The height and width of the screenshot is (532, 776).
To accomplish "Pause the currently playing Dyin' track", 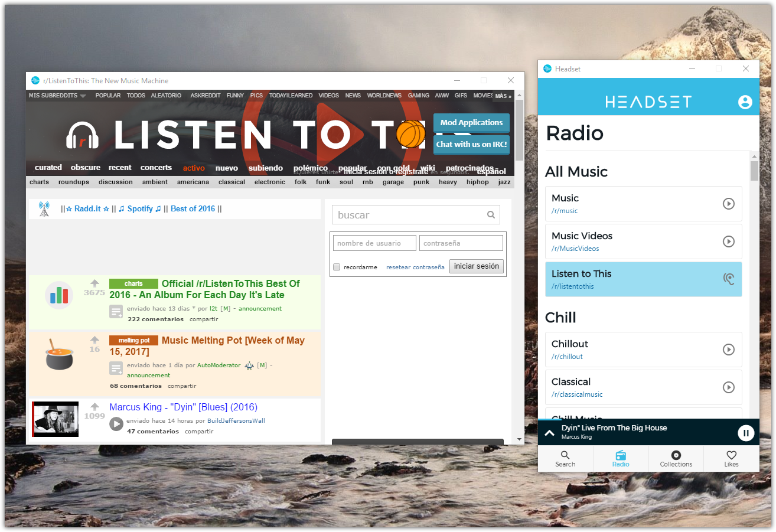I will pos(746,433).
